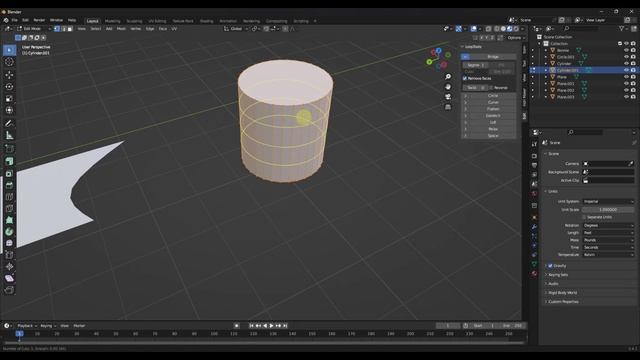The height and width of the screenshot is (360, 640).
Task: Open the Global transform orientation dropdown
Action: 236,29
